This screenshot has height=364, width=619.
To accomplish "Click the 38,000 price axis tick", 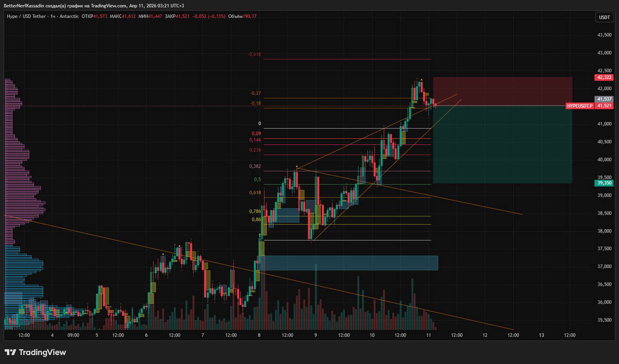I will click(x=605, y=231).
